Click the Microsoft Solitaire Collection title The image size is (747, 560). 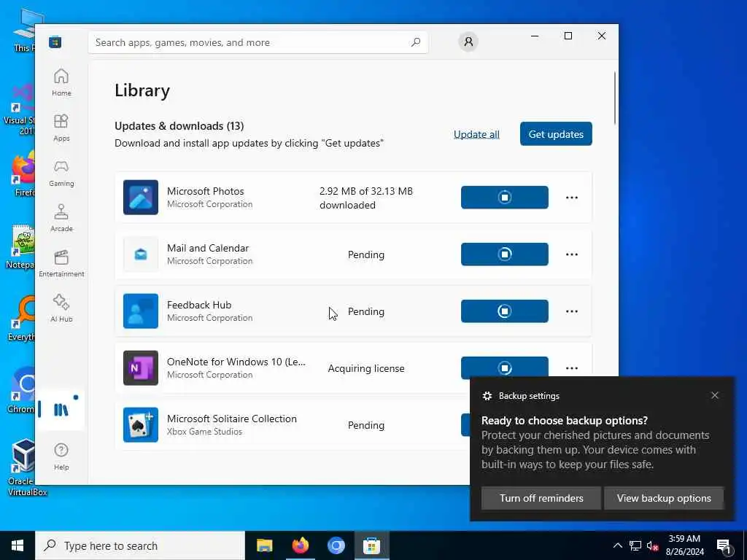[x=231, y=419]
